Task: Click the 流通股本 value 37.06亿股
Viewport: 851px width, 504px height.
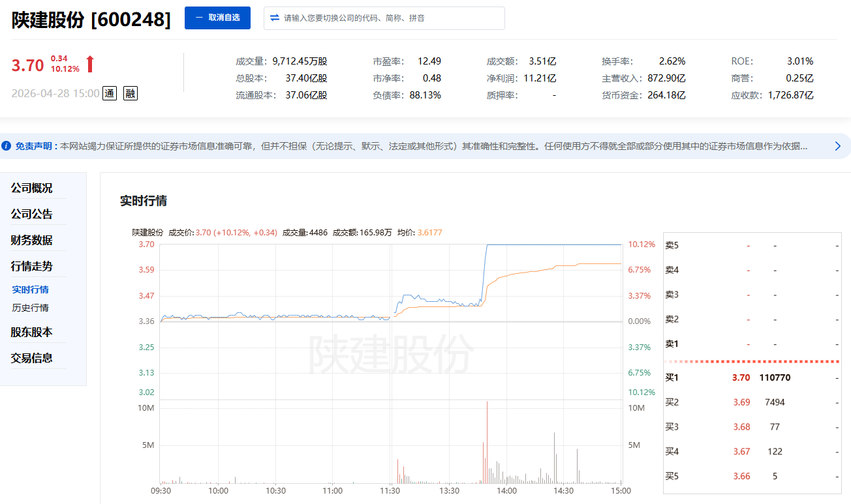Action: (x=306, y=95)
